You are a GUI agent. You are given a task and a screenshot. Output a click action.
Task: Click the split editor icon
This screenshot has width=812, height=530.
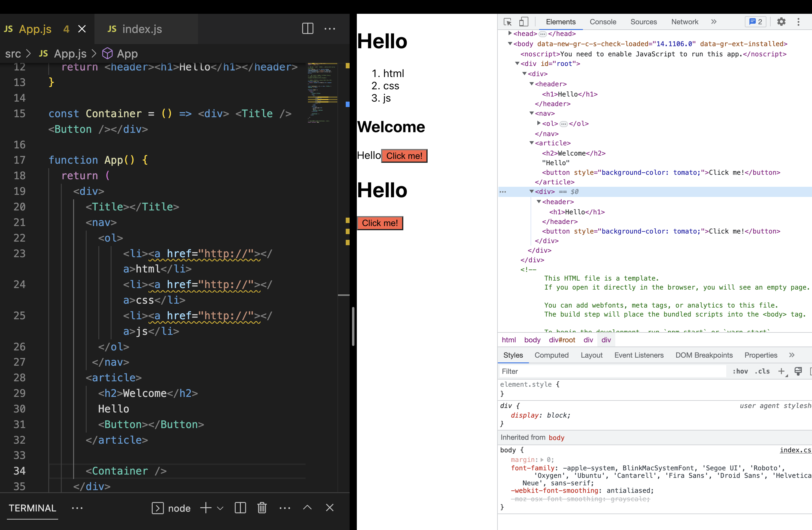click(x=307, y=29)
